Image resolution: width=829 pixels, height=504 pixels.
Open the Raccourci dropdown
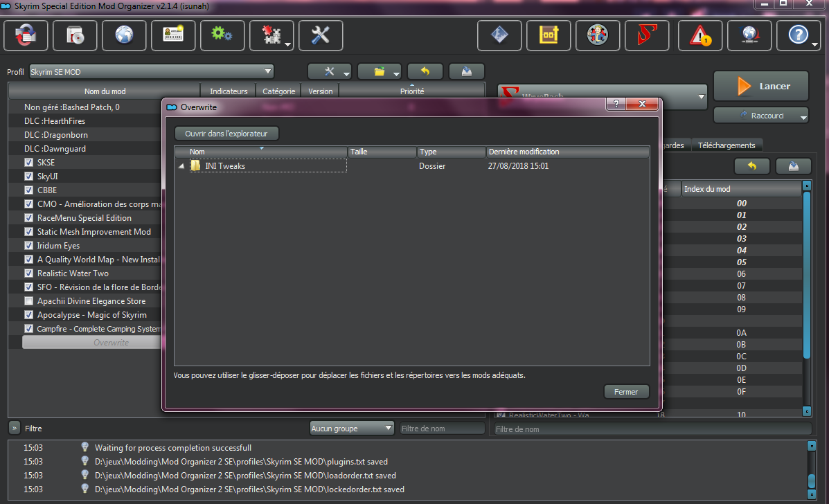click(761, 115)
